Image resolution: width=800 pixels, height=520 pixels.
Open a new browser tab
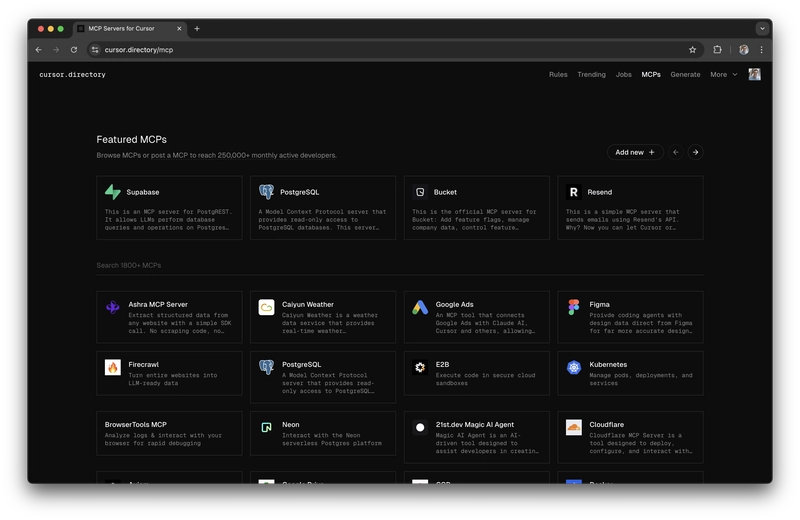[197, 29]
